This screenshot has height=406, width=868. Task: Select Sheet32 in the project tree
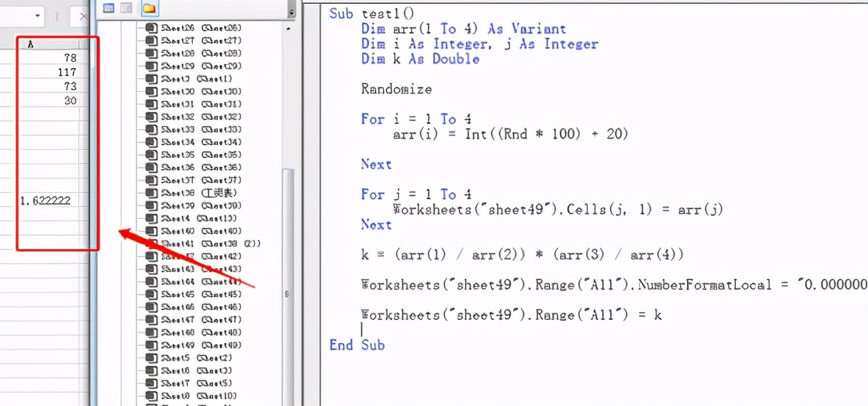(193, 117)
